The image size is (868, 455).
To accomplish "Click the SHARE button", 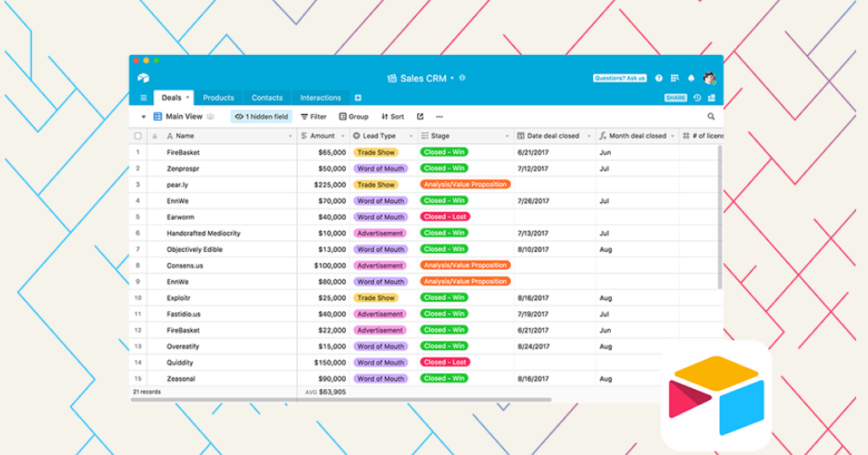I will click(x=675, y=98).
